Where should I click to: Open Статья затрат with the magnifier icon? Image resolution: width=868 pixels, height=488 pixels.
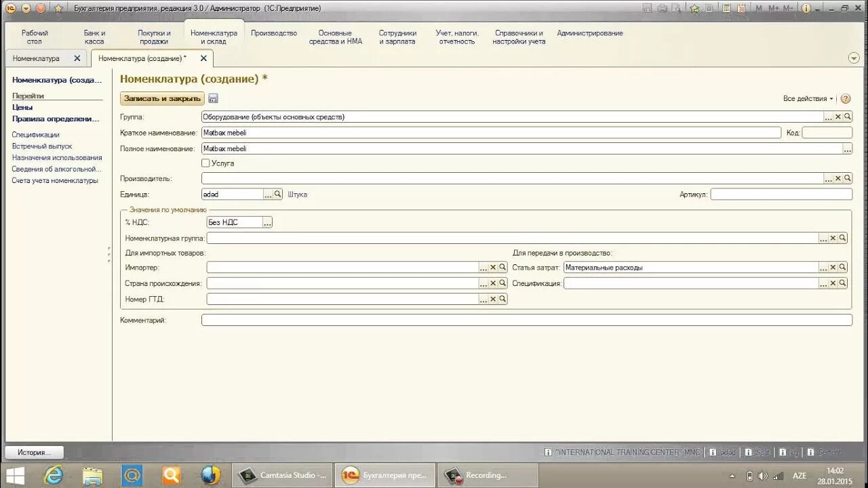tap(842, 267)
